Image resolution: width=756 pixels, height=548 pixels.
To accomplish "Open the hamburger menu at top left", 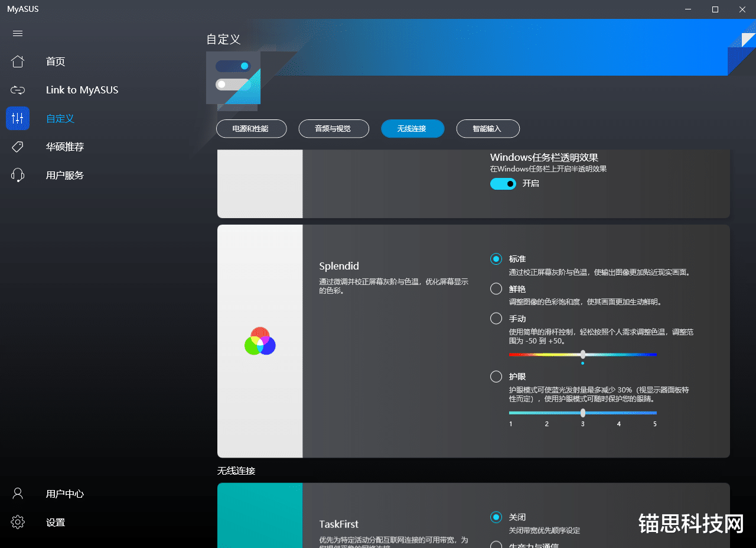I will coord(18,33).
